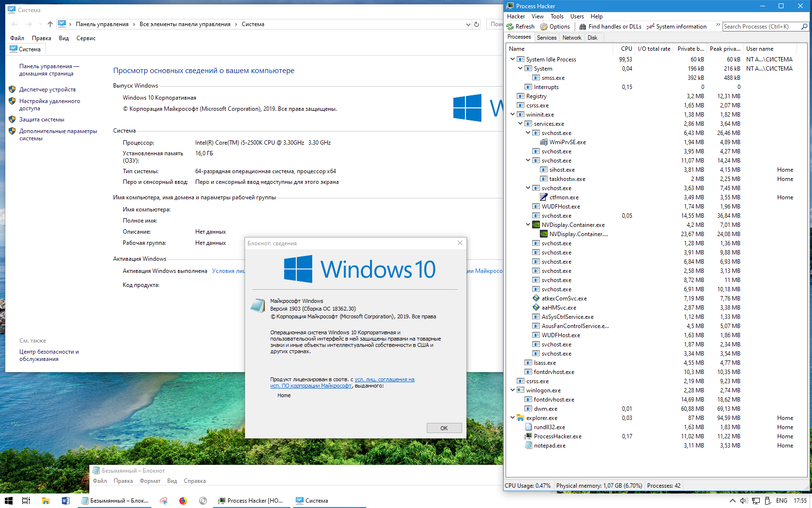Go back in the Система window
812x508 pixels.
14,24
